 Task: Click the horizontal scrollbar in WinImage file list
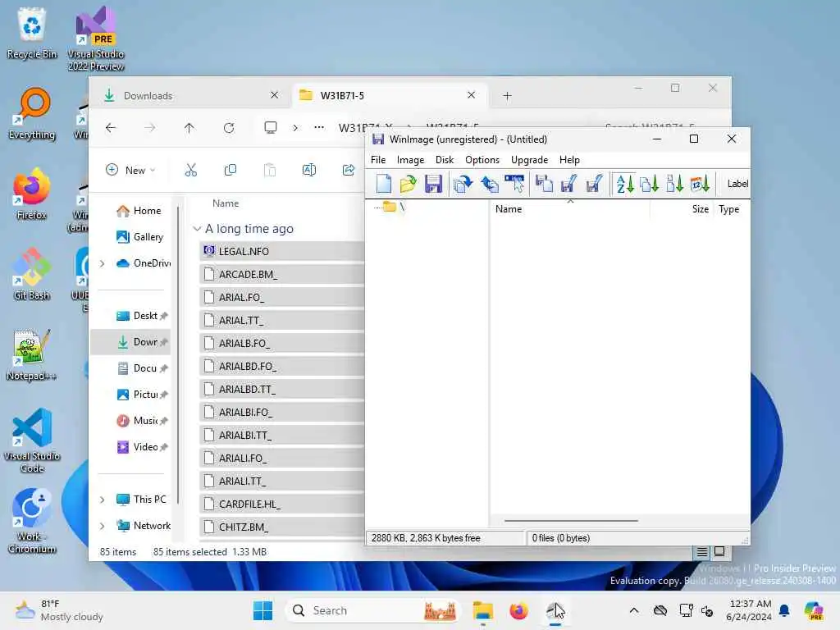[x=571, y=520]
